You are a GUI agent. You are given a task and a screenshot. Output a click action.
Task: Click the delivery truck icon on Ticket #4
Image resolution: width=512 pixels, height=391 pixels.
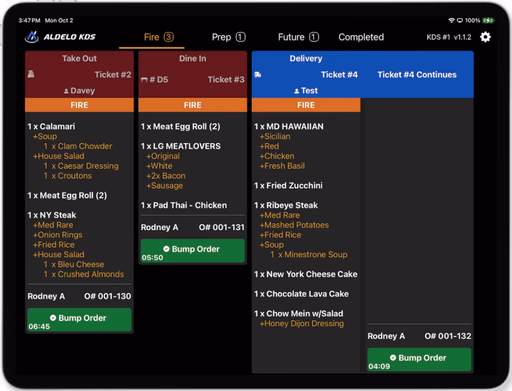[x=258, y=75]
